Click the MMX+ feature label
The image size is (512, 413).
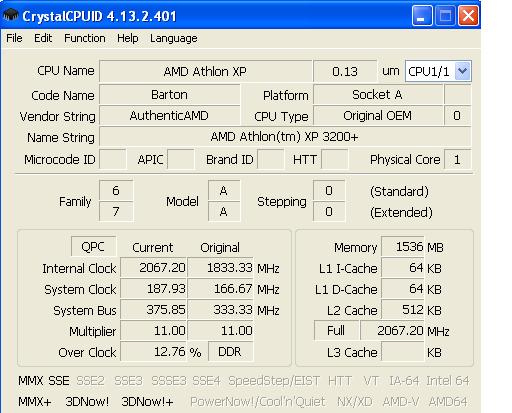coord(35,402)
